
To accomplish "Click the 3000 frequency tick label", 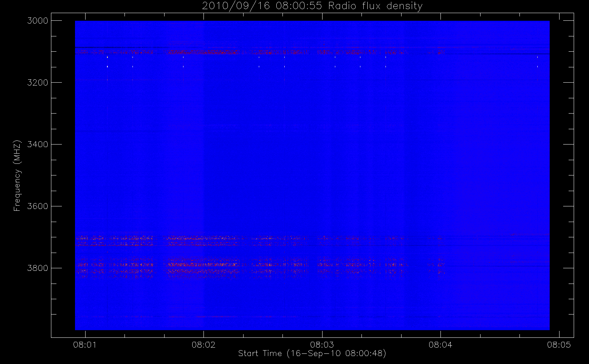I will [x=38, y=21].
